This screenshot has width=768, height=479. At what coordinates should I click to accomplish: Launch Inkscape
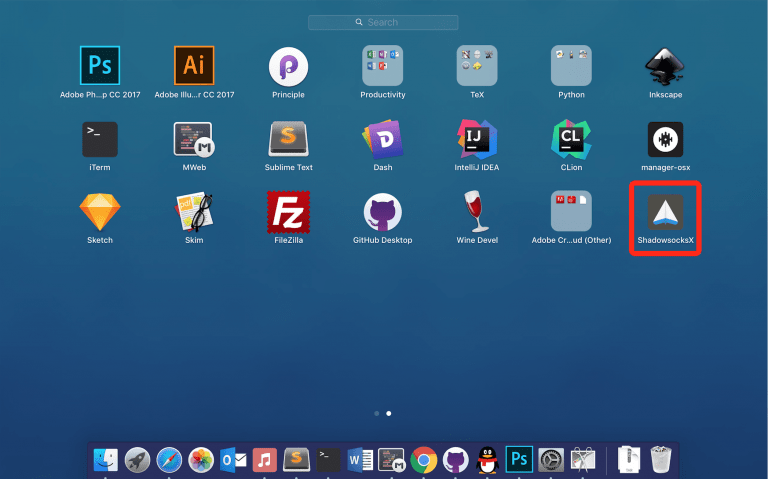click(x=665, y=66)
